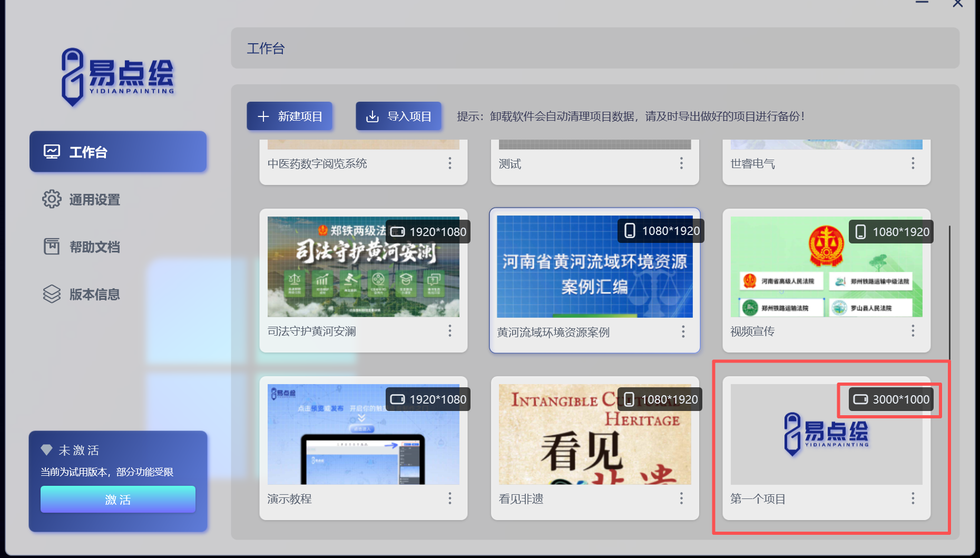Click the 1920*1080 badge on 演示教程

[428, 399]
